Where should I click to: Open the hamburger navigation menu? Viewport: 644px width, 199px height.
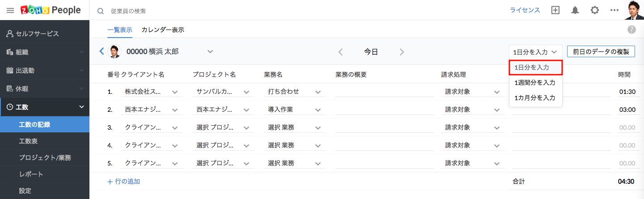tap(10, 10)
